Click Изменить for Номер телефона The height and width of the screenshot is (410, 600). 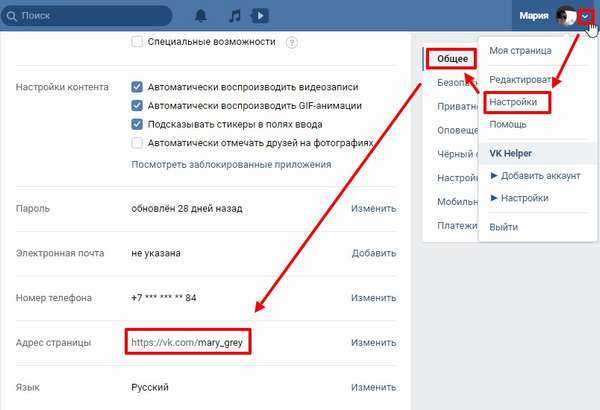click(x=373, y=298)
